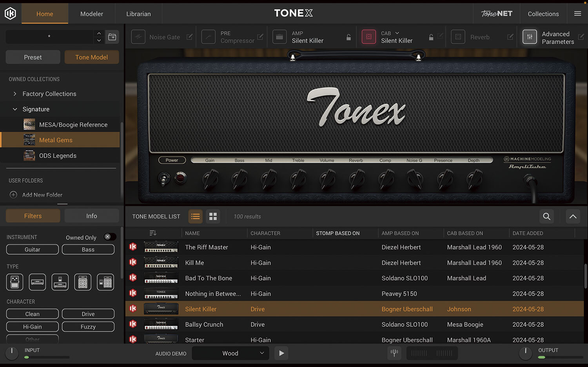588x367 pixels.
Task: Open Collections
Action: [543, 14]
